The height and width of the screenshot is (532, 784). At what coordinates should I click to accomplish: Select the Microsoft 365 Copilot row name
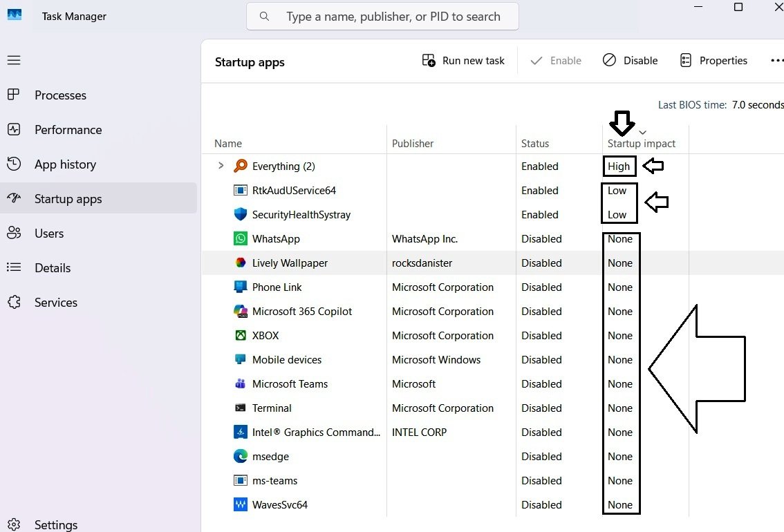click(302, 311)
